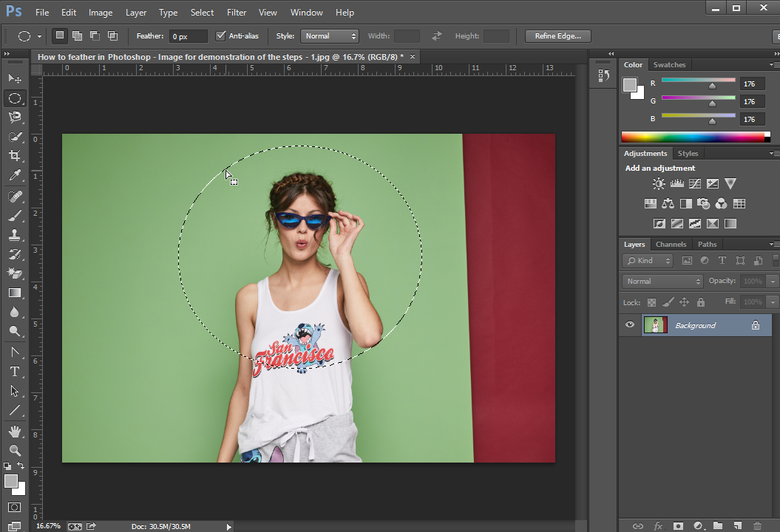Open the Select menu
This screenshot has width=780, height=532.
[x=202, y=12]
